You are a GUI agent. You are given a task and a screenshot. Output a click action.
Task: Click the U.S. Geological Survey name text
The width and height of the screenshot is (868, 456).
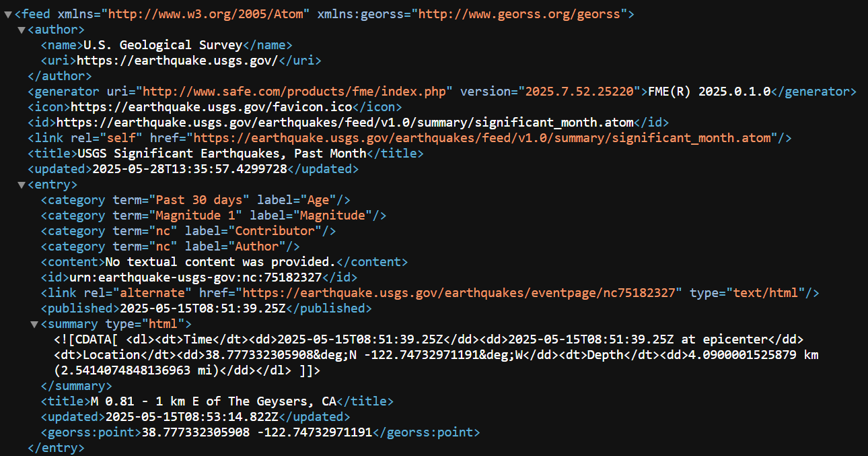(x=162, y=45)
